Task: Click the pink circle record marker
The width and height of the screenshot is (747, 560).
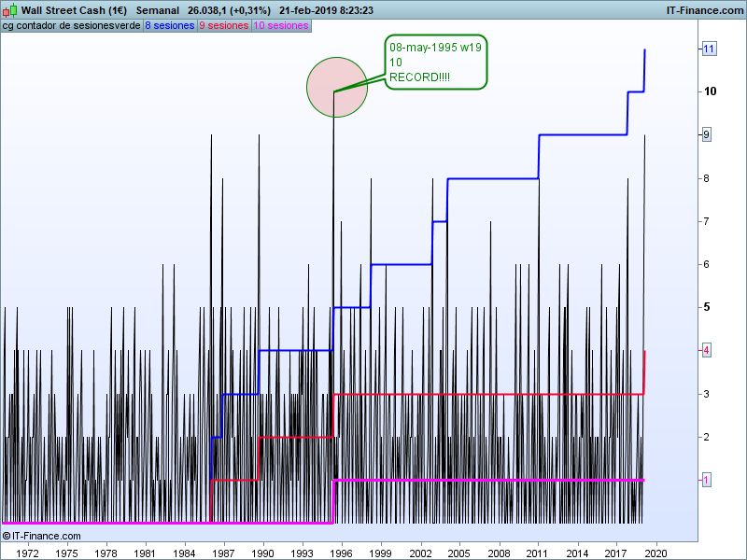Action: click(x=336, y=87)
